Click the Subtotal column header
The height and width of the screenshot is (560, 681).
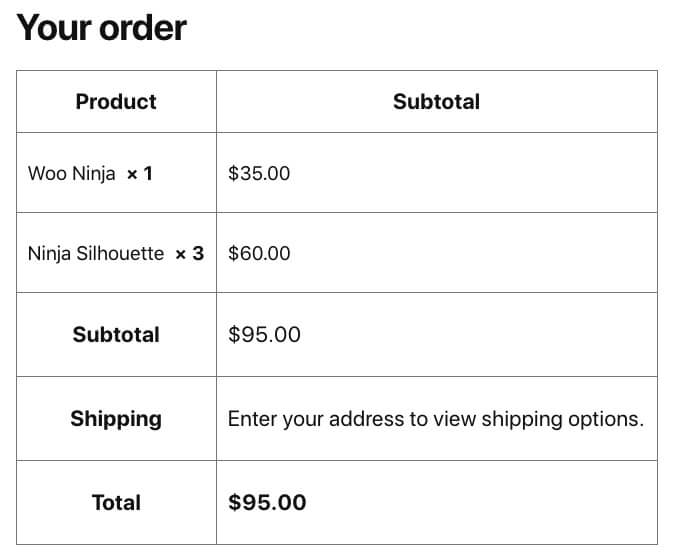pos(436,102)
